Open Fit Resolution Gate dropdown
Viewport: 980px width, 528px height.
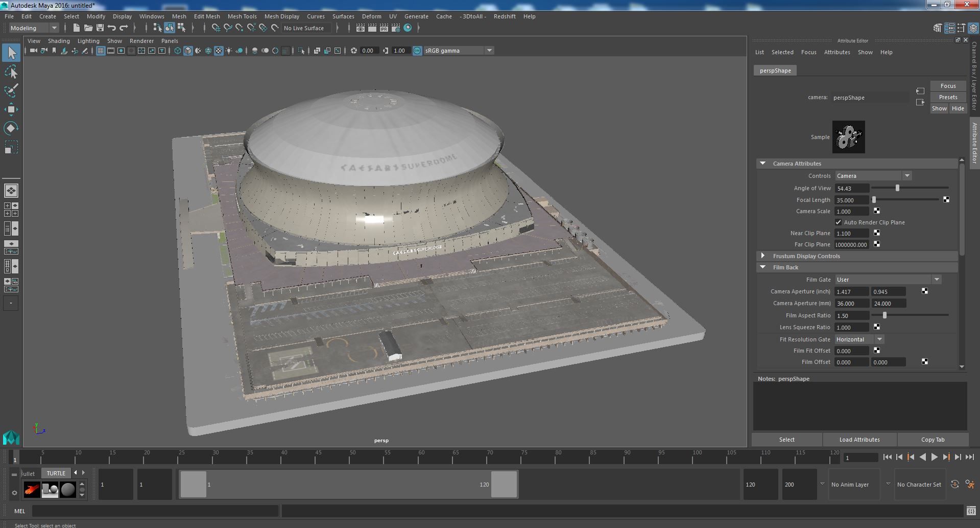(x=859, y=339)
